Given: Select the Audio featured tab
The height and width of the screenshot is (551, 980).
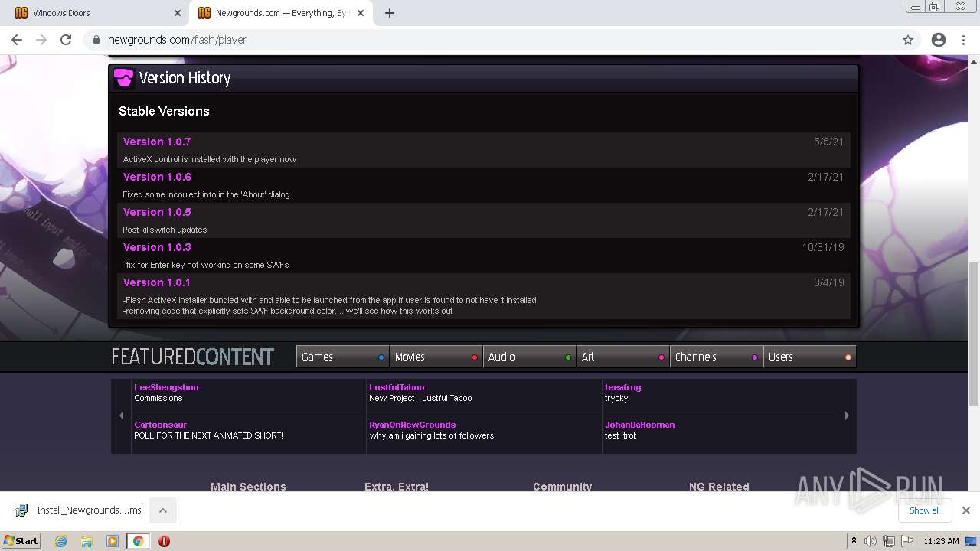Looking at the screenshot, I should tap(530, 357).
